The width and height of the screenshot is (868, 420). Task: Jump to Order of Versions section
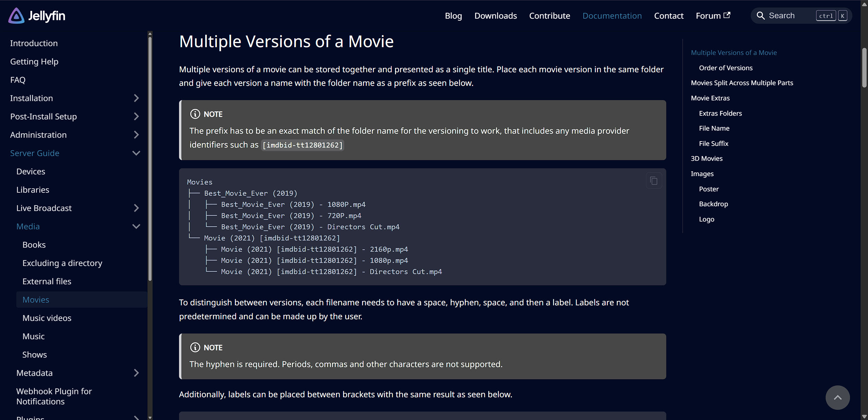coord(726,68)
